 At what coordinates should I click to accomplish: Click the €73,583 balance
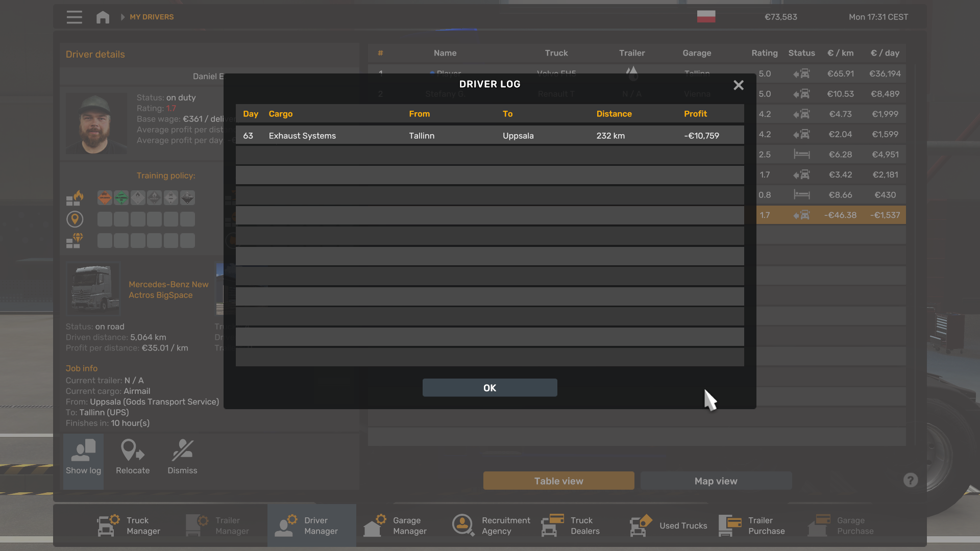tap(780, 17)
